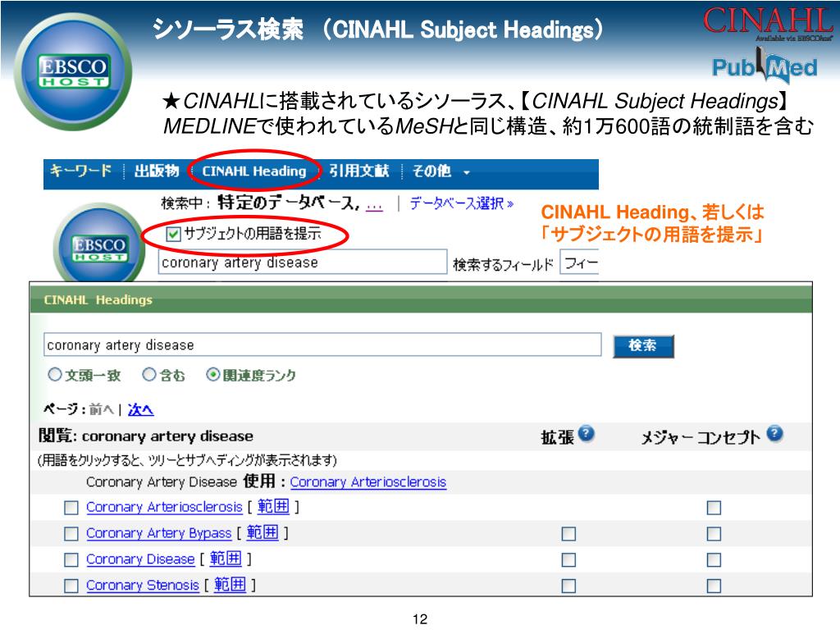Switch to the キーワード tab
The height and width of the screenshot is (630, 840).
pos(81,171)
